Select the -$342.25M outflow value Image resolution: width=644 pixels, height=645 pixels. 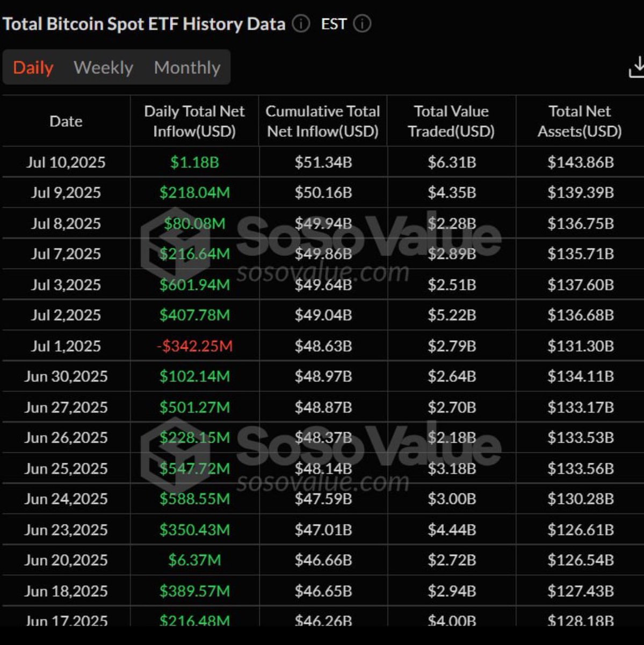point(194,346)
